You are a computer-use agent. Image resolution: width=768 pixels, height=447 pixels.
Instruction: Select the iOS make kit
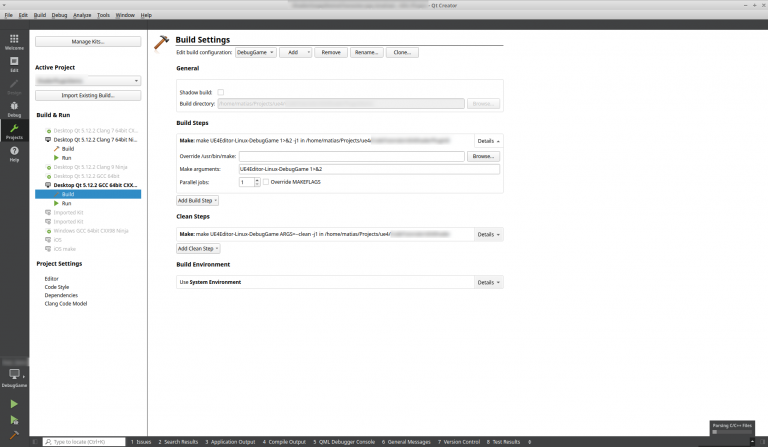[x=65, y=249]
